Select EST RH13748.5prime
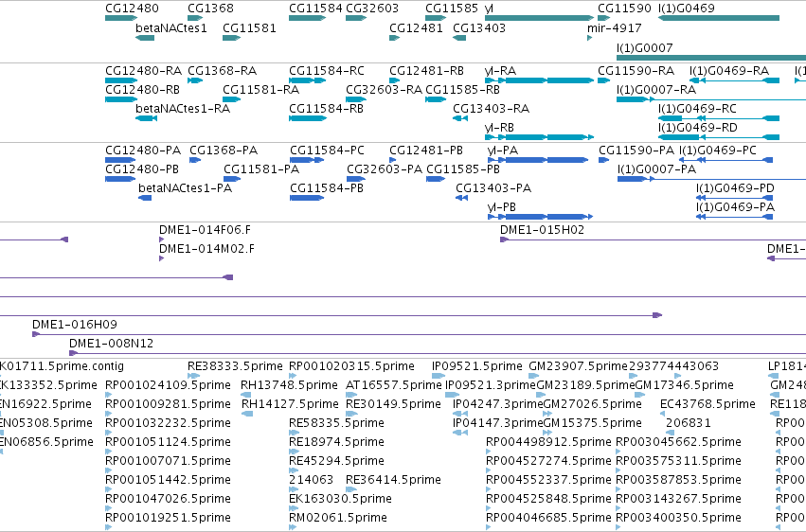 click(290, 385)
